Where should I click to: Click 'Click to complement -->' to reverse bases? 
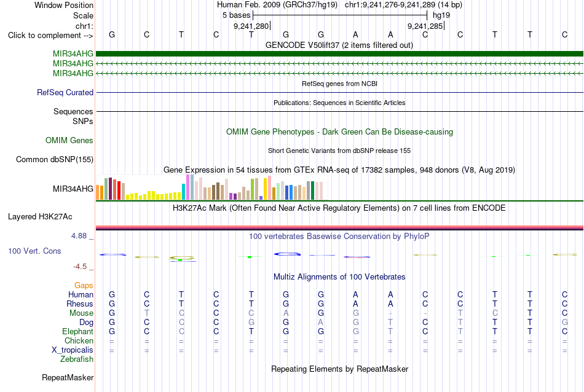tap(50, 36)
